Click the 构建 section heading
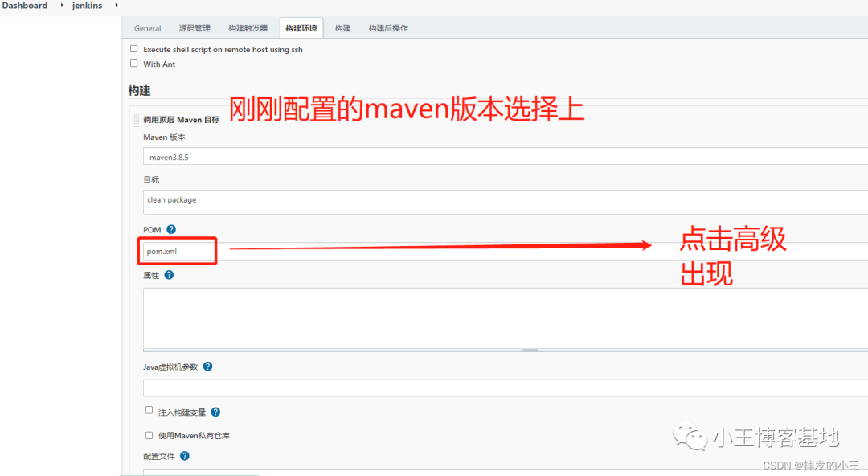 139,90
